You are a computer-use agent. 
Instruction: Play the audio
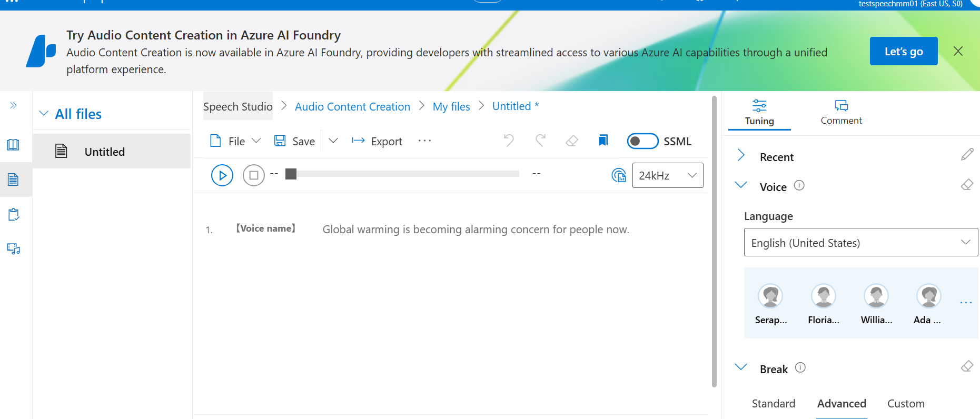pos(222,175)
